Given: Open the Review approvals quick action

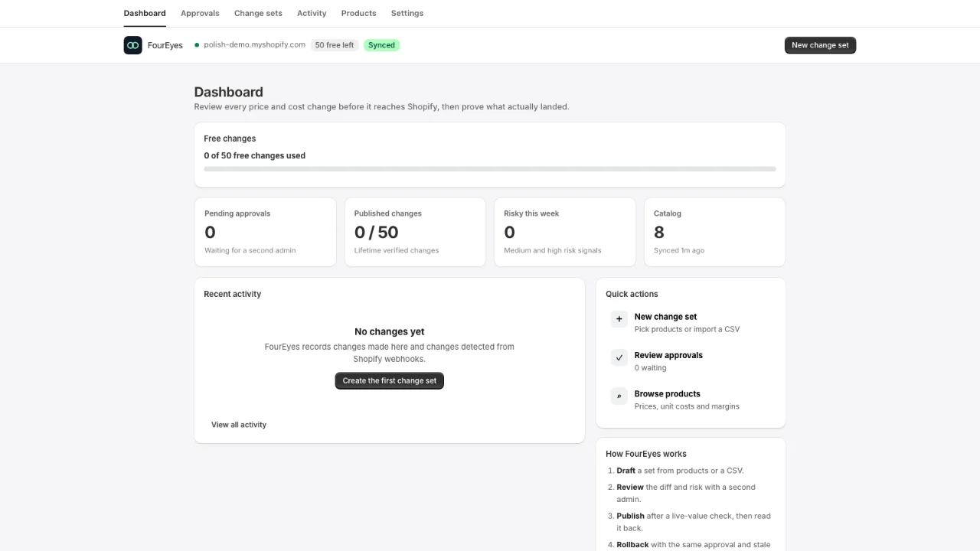Looking at the screenshot, I should point(691,361).
